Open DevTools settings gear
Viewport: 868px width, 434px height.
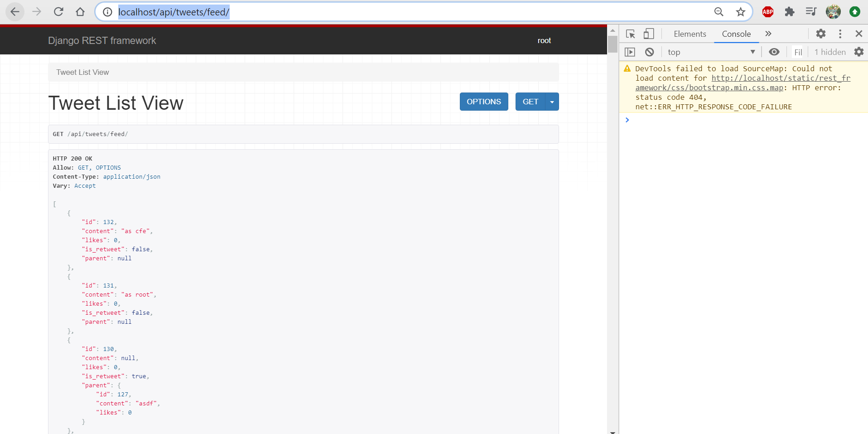[x=821, y=34]
